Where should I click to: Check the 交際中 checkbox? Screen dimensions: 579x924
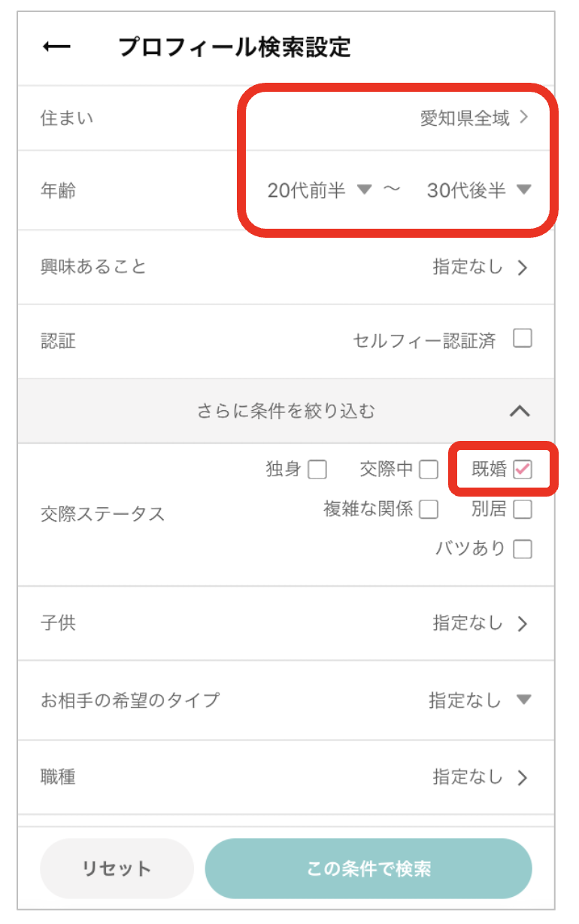[429, 470]
